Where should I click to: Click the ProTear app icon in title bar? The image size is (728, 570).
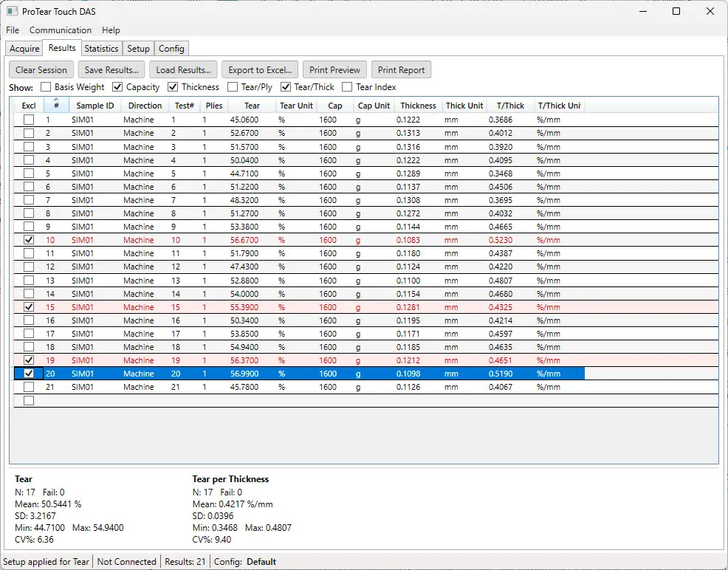coord(12,11)
